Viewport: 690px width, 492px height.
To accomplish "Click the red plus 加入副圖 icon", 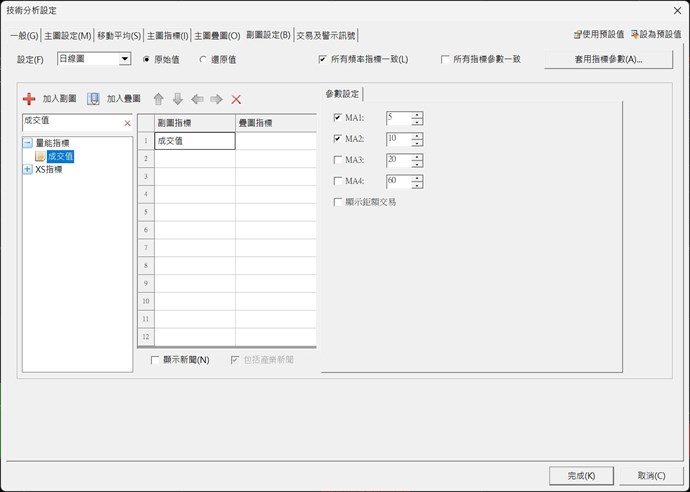I will coord(29,99).
